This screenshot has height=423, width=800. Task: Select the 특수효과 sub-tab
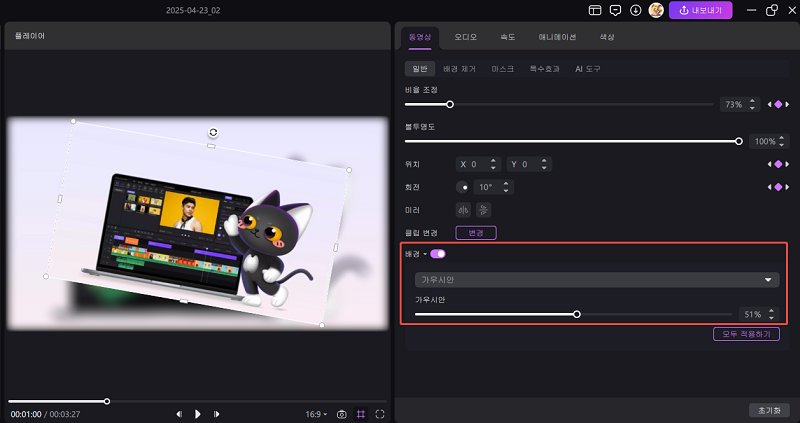pyautogui.click(x=544, y=68)
